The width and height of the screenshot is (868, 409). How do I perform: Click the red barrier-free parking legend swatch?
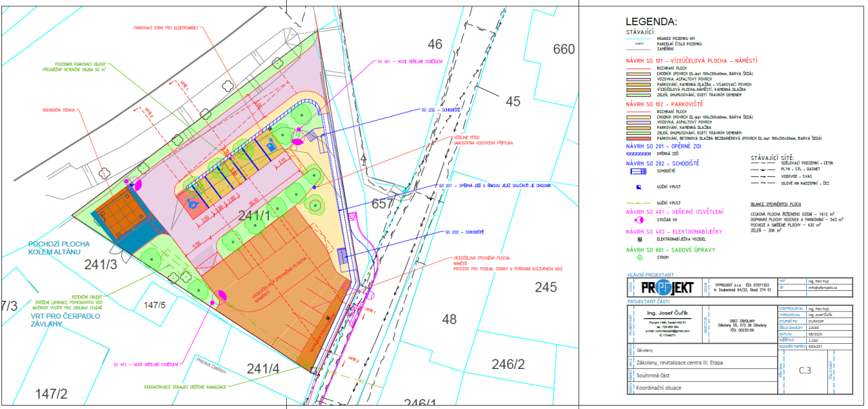click(639, 138)
